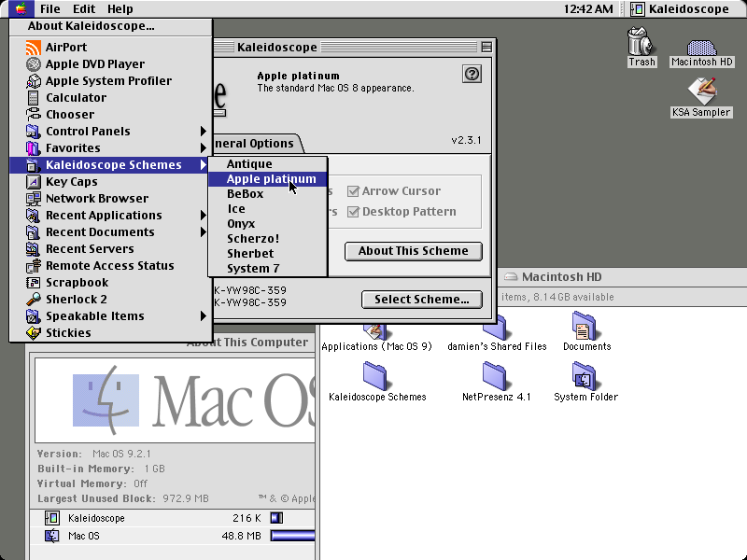Click Kaleidoscope memory usage bar

pyautogui.click(x=276, y=518)
